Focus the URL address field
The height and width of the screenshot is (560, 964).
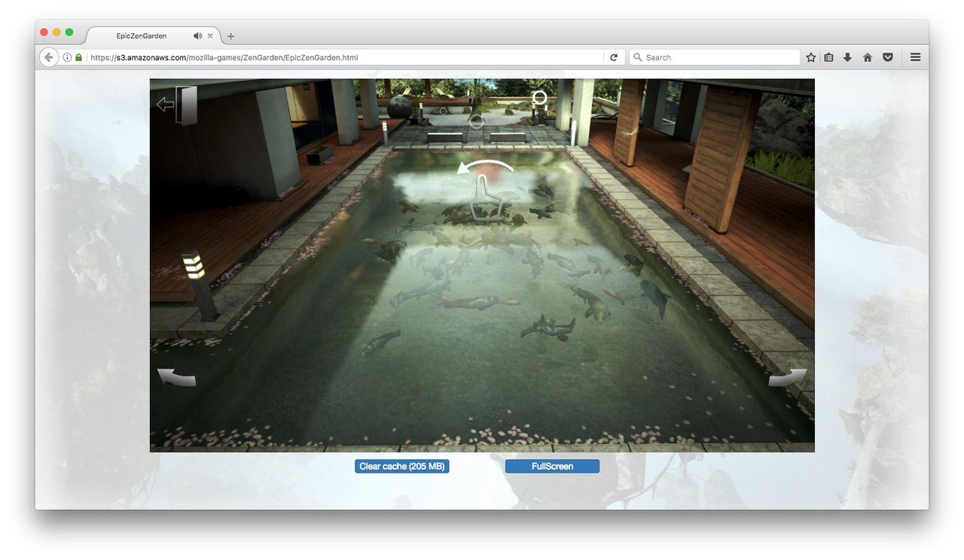click(345, 57)
